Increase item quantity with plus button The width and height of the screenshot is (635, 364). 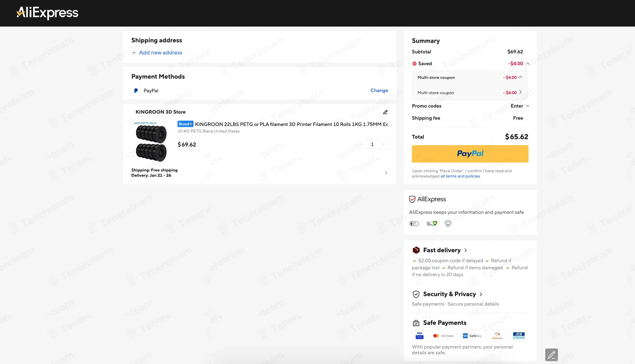click(x=384, y=144)
